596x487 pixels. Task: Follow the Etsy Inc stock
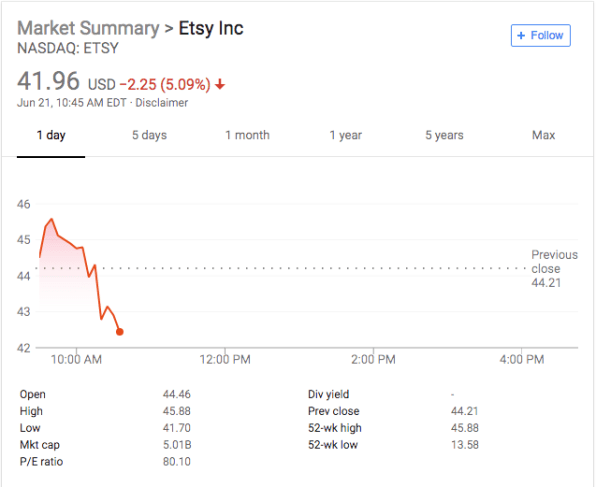click(x=541, y=35)
